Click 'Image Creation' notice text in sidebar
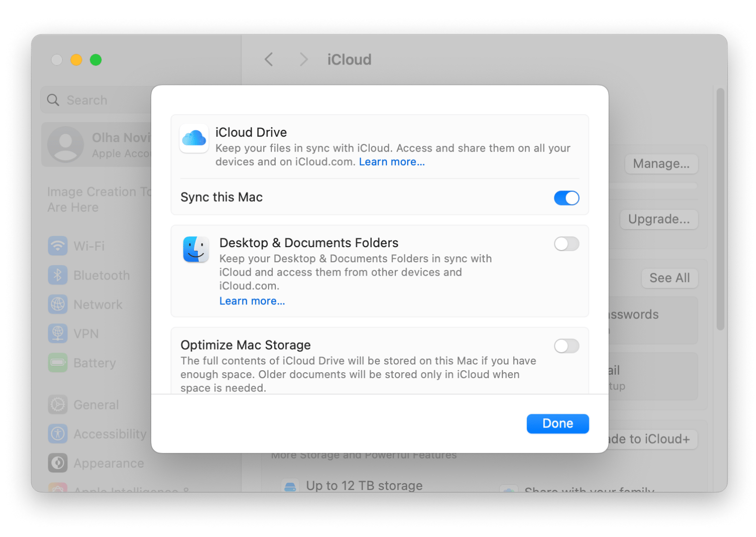The height and width of the screenshot is (537, 756). 99,199
